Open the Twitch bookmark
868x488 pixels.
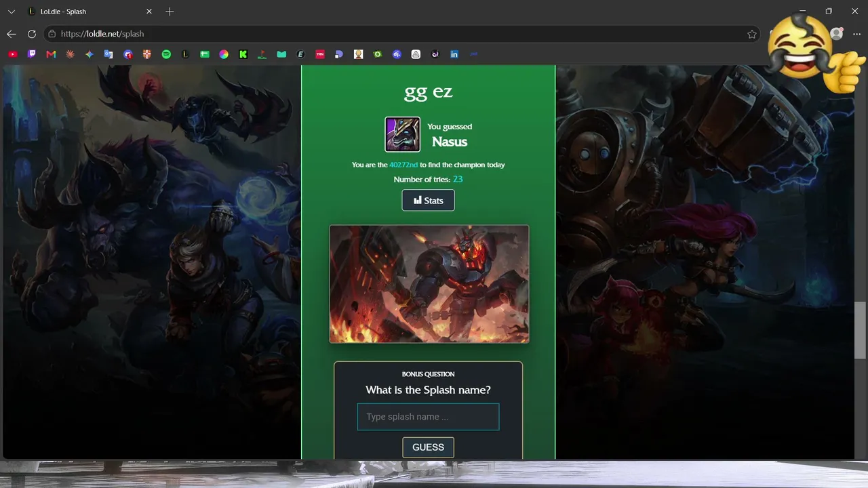(31, 54)
